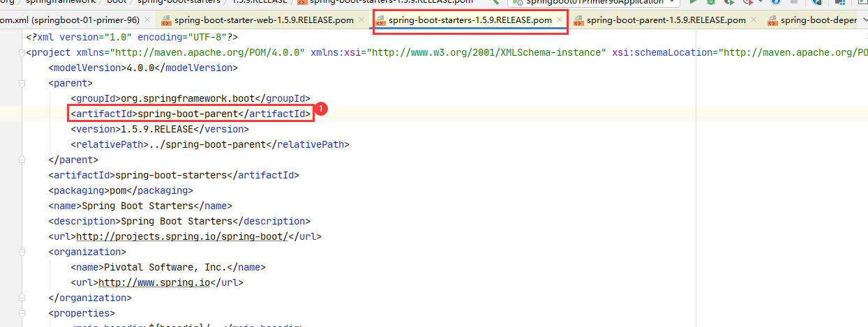Run the application with green play icon

click(x=693, y=3)
